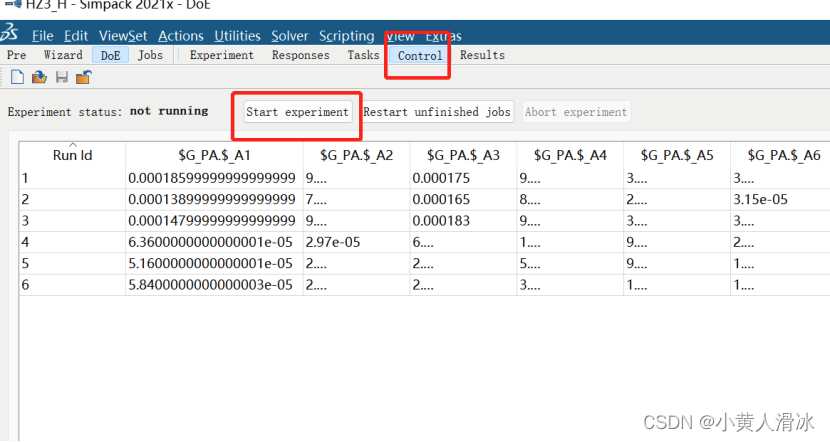Select Run Id 4 cell

click(73, 242)
